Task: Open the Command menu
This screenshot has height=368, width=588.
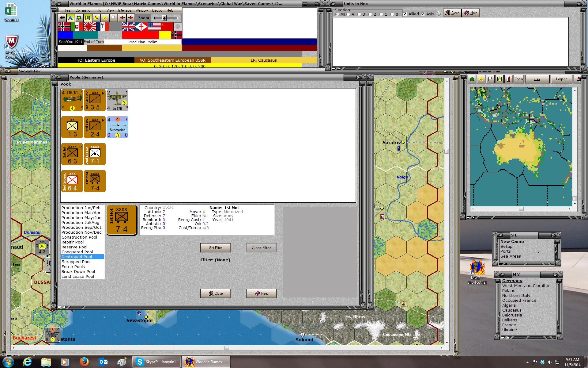Action: (83, 10)
